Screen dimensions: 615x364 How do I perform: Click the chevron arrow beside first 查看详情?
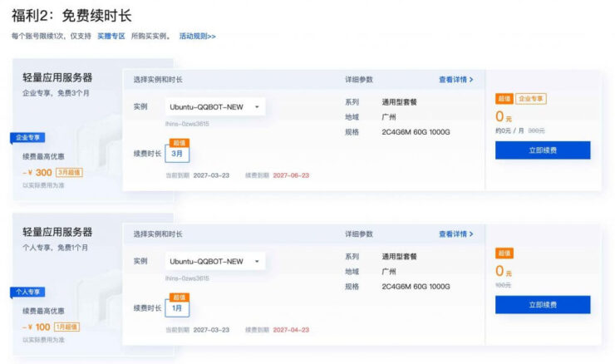point(471,80)
